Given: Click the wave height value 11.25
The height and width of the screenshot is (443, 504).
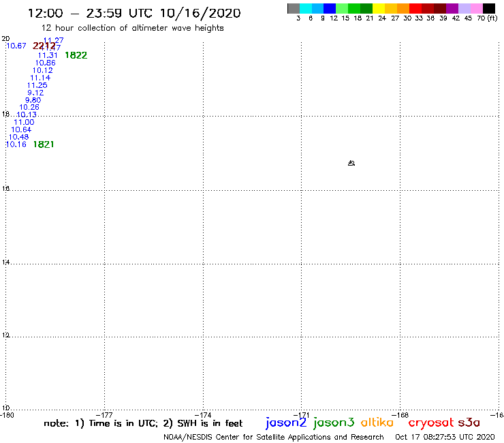Looking at the screenshot, I should 37,85.
